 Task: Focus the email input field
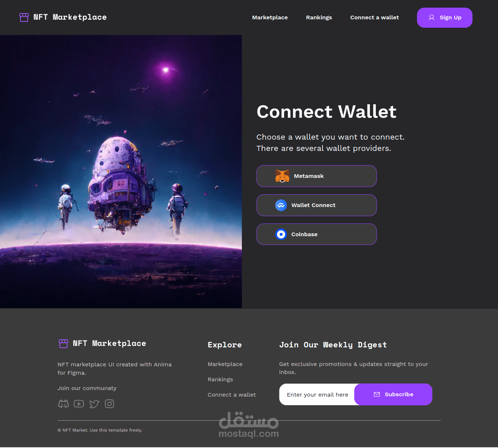point(317,394)
